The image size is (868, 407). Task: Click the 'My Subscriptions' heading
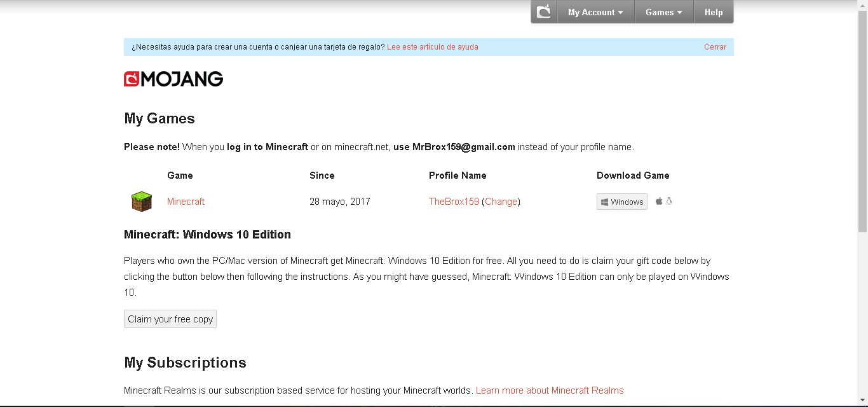[x=186, y=362]
